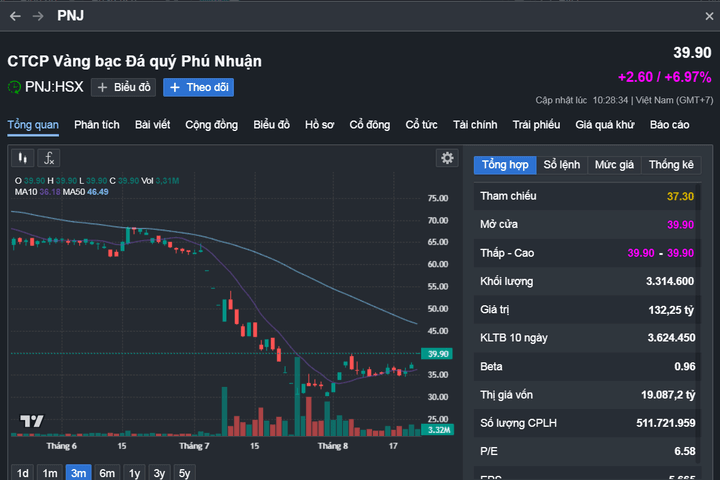Screen dimensions: 720x480
Task: Select the 1d time range
Action: tap(22, 473)
